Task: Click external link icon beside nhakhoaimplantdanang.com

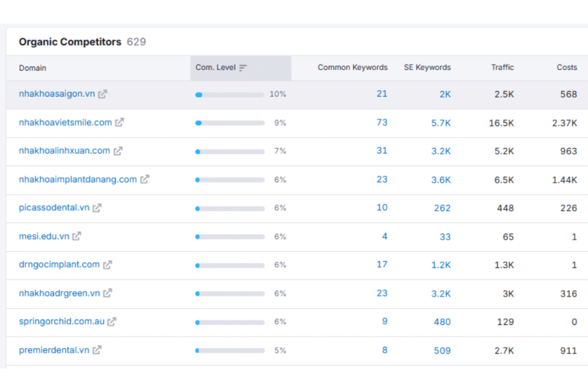Action: [x=145, y=179]
